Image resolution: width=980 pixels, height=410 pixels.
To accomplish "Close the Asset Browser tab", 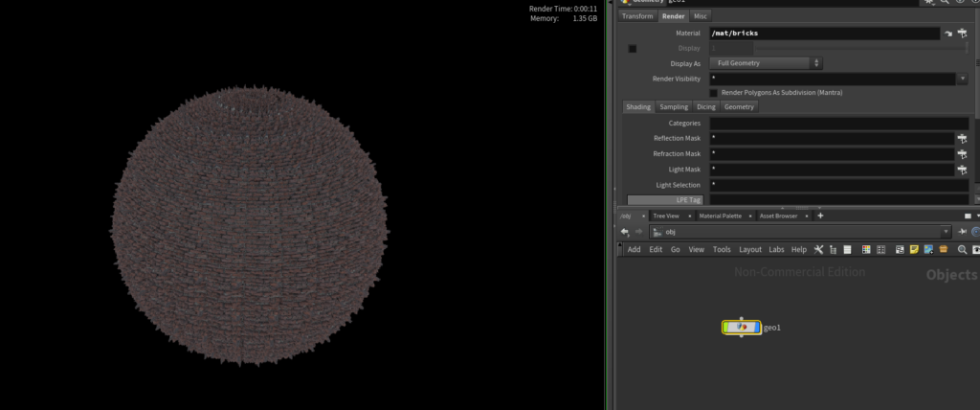I will [807, 216].
